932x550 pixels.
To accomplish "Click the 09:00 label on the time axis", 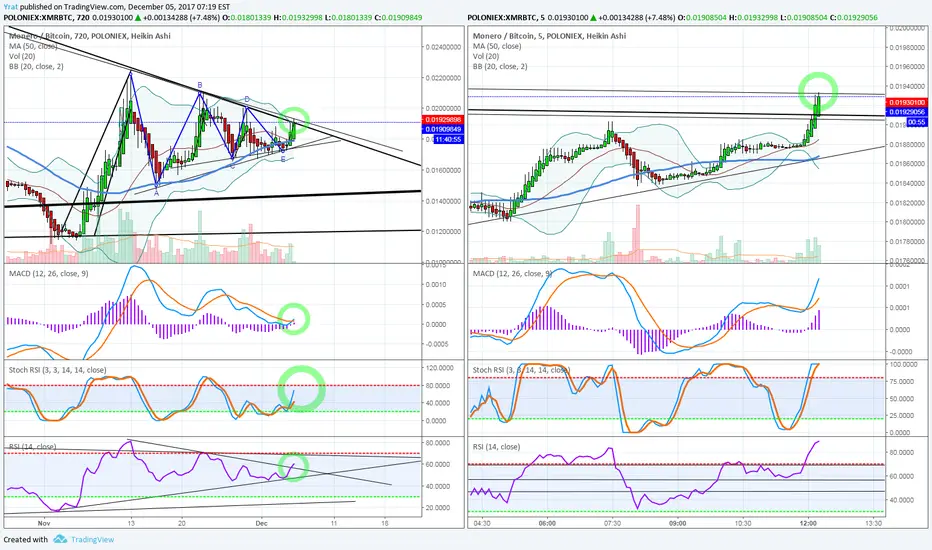I will [678, 523].
